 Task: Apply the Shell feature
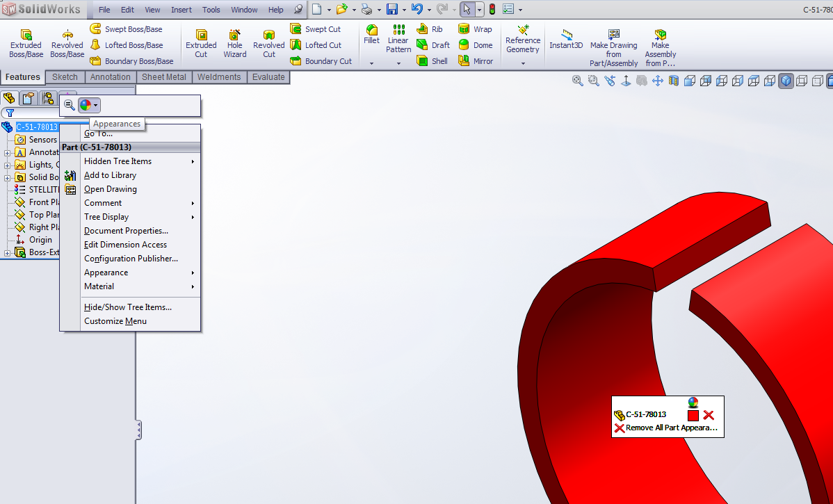(432, 61)
